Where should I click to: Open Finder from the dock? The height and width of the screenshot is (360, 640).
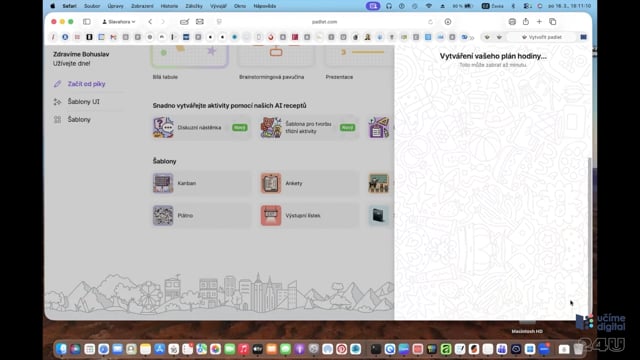(61, 349)
